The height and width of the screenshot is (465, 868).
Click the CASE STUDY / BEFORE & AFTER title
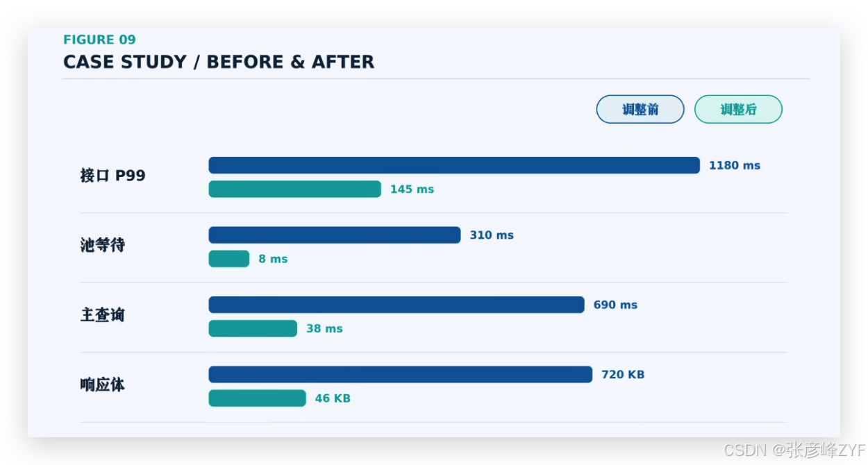219,62
